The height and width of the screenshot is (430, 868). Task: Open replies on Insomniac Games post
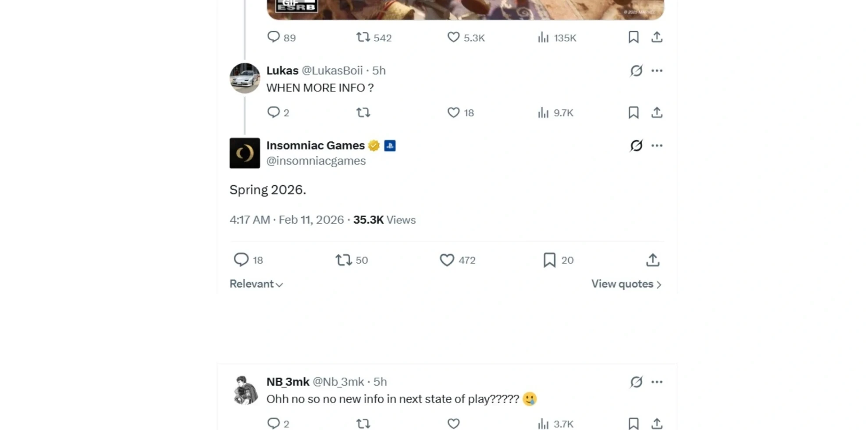[241, 260]
